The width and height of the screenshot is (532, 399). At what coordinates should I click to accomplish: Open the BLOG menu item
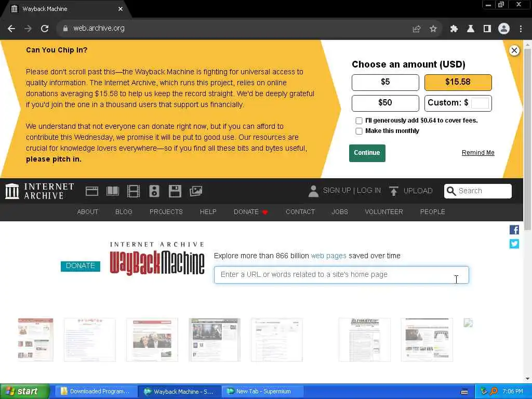point(124,212)
